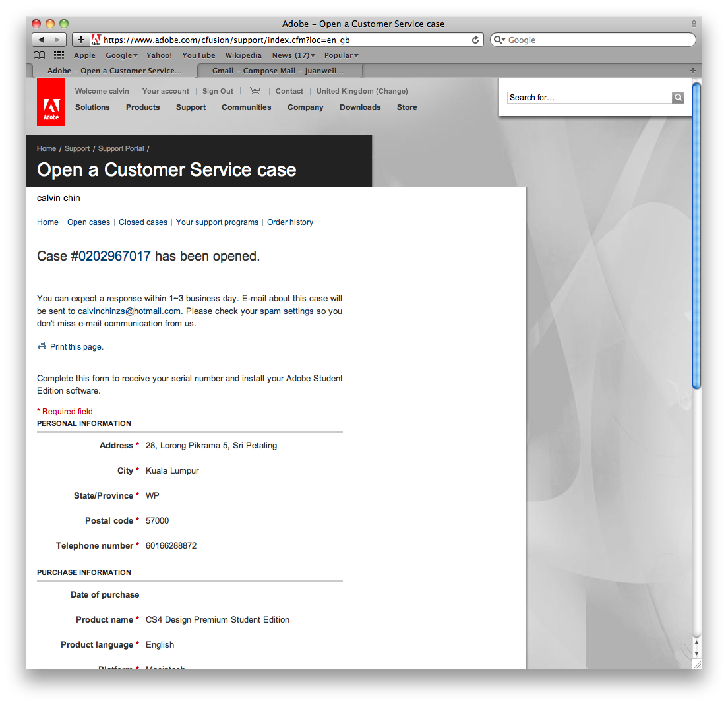
Task: Click the reload page icon in address bar
Action: point(475,40)
